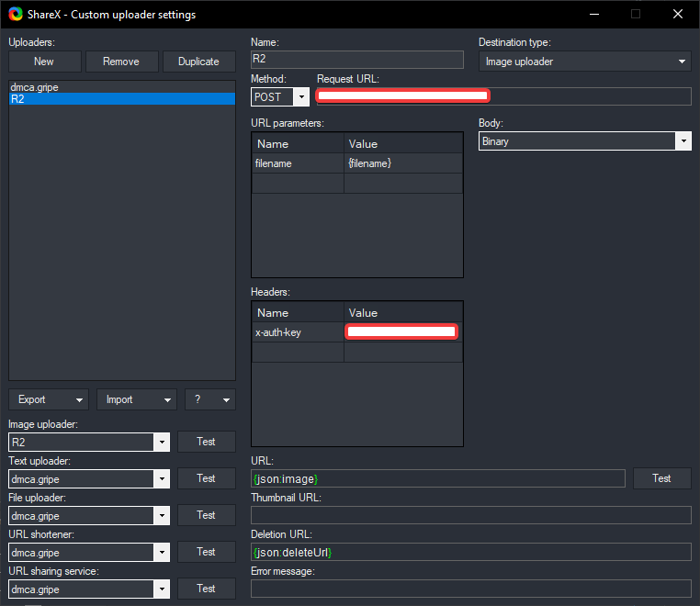Open the Method dropdown showing POST
Image resolution: width=700 pixels, height=606 pixels.
280,96
